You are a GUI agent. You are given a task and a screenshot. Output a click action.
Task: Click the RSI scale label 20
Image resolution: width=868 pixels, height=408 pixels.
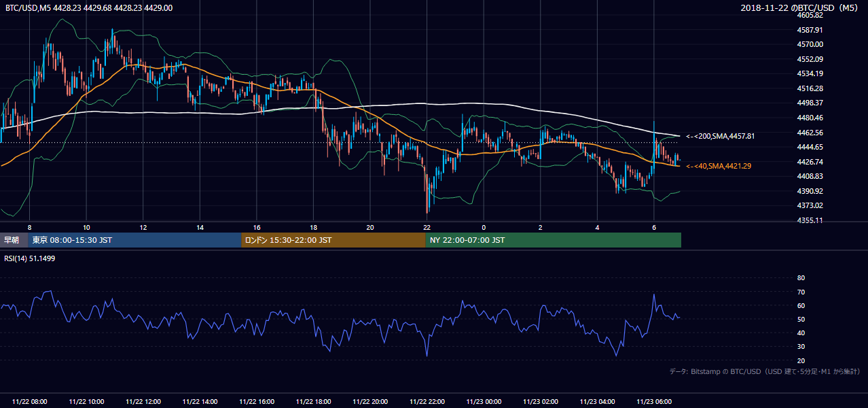(801, 360)
